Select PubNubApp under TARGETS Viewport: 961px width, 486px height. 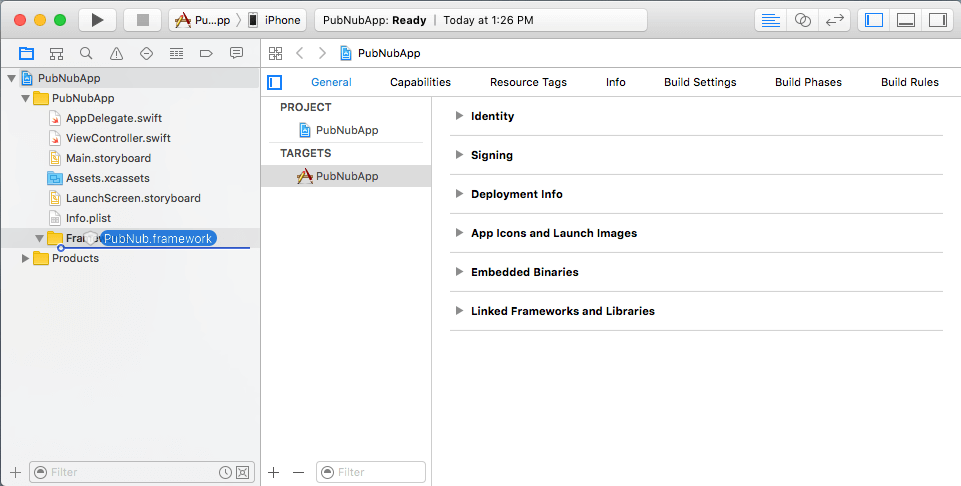[346, 176]
